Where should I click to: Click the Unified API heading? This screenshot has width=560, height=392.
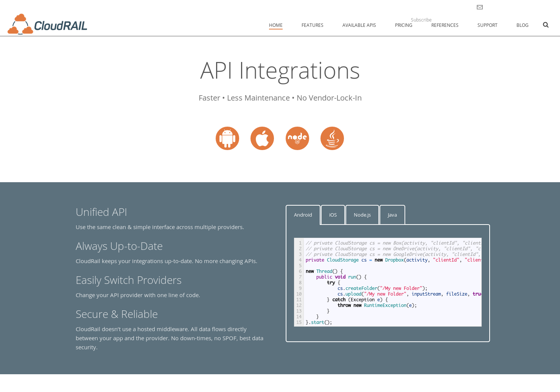pyautogui.click(x=101, y=212)
